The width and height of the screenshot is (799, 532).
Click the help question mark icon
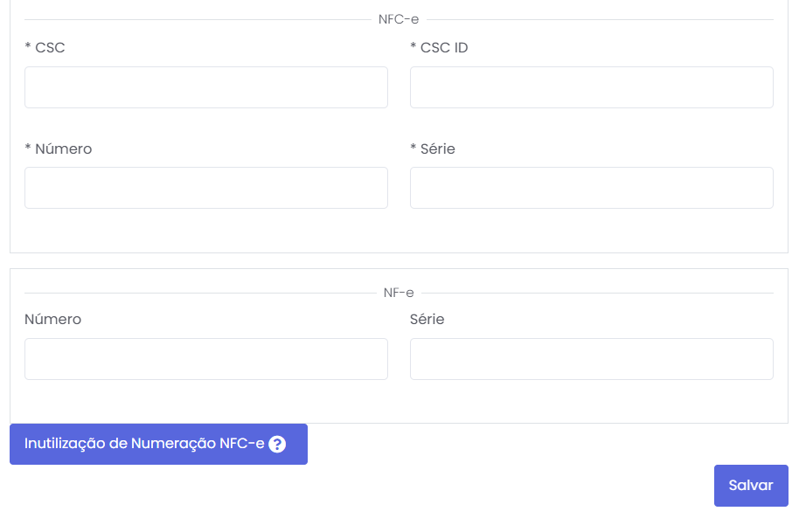[277, 444]
